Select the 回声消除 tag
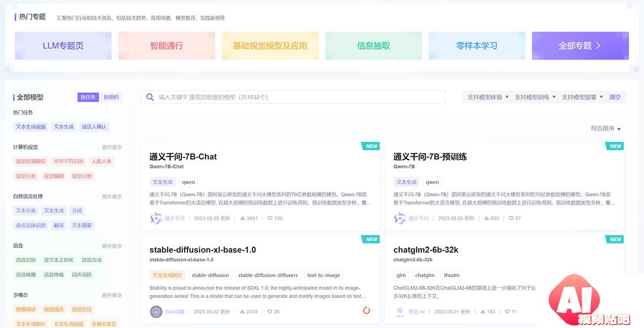 tap(82, 275)
